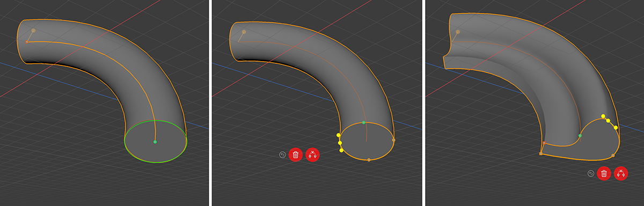Select tan square corner point on right tube
This screenshot has height=206, width=644.
(x=540, y=154)
